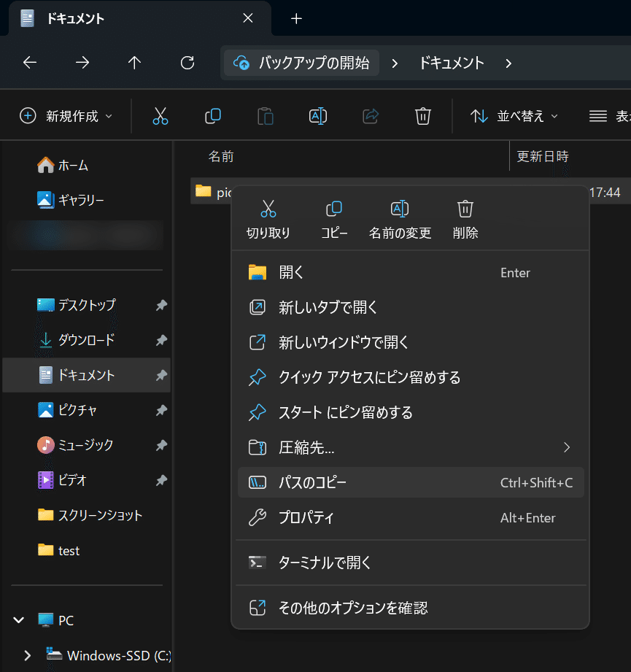Screen dimensions: 631x672
Task: Click the rename icon in context menu
Action: [400, 209]
